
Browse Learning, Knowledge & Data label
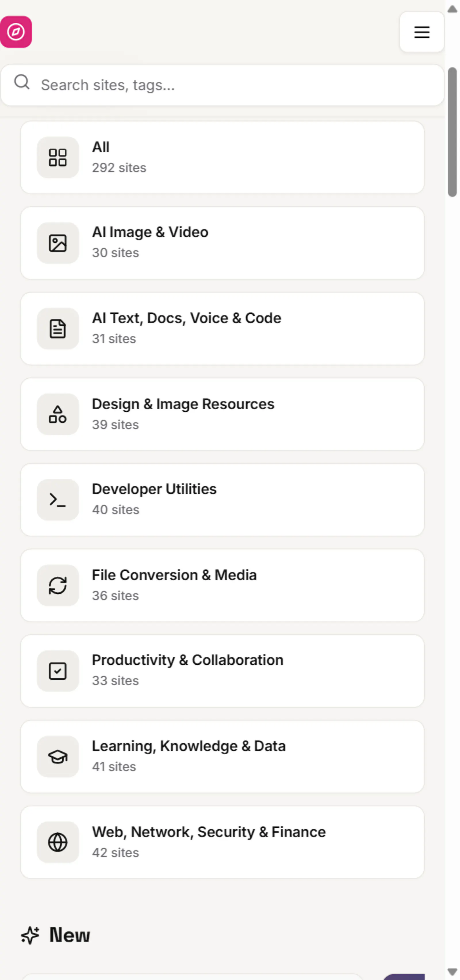click(x=189, y=746)
